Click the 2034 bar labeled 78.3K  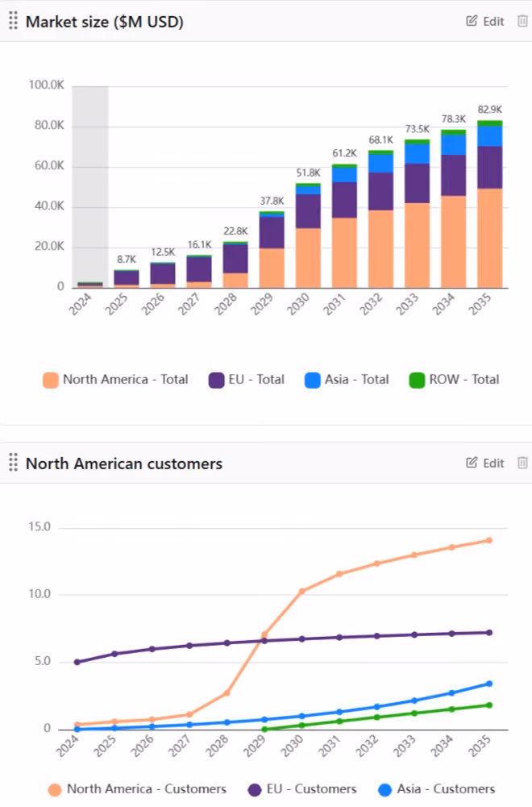(453, 209)
